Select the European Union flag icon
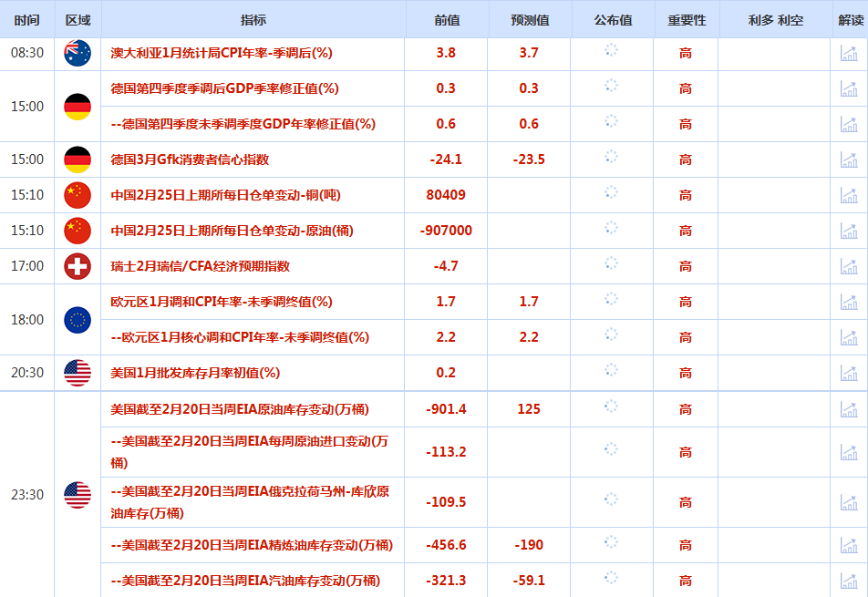The image size is (868, 597). coord(77,320)
